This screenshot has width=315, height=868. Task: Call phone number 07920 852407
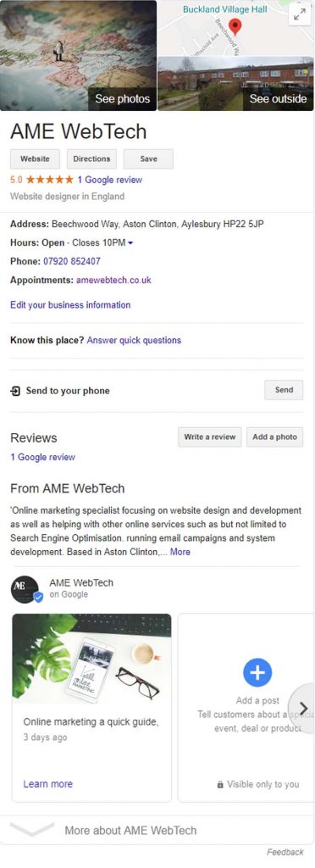point(72,261)
